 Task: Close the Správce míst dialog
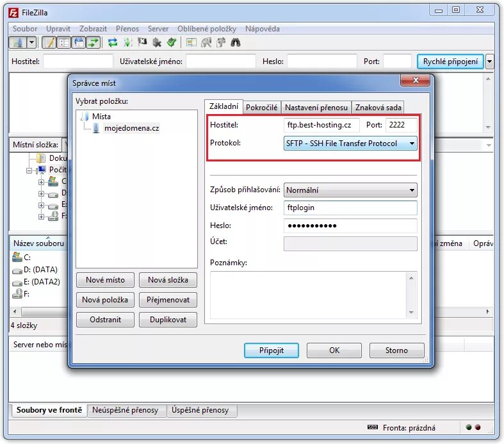[x=415, y=80]
